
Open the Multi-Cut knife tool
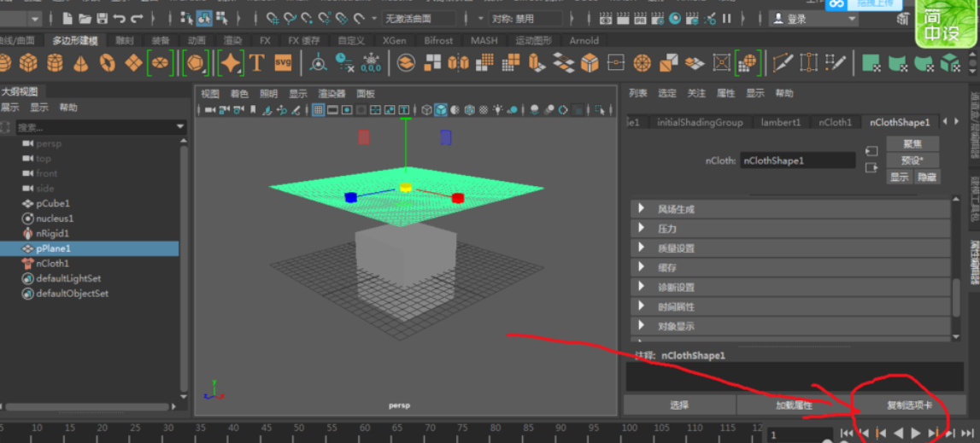pyautogui.click(x=783, y=62)
